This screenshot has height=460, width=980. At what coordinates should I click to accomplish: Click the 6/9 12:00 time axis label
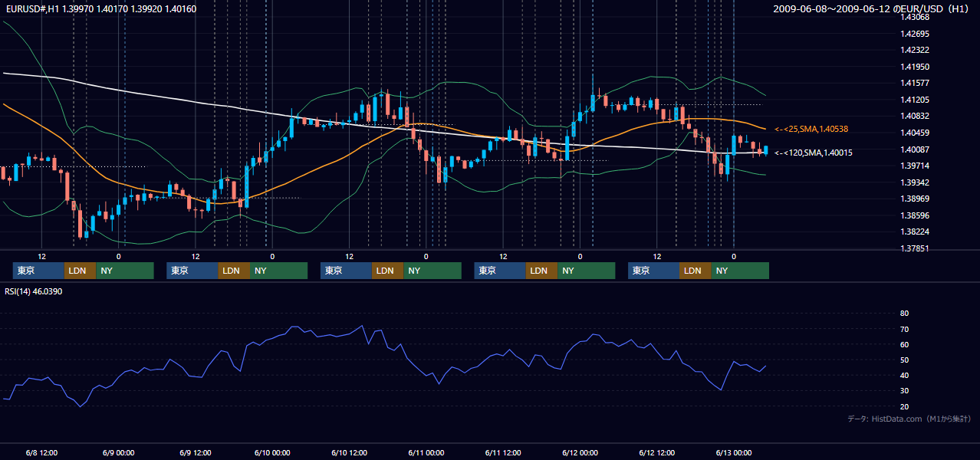tap(196, 453)
